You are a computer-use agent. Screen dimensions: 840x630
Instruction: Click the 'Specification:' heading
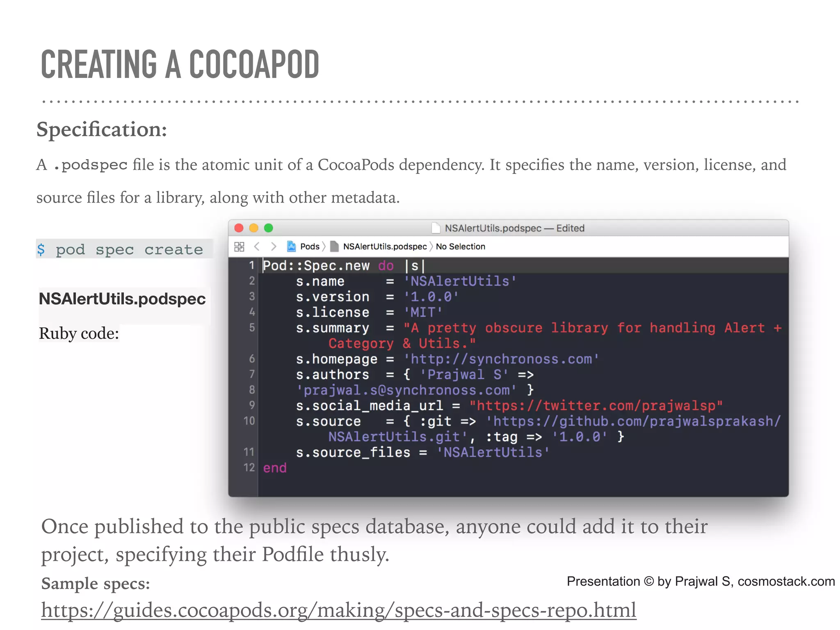tap(102, 130)
